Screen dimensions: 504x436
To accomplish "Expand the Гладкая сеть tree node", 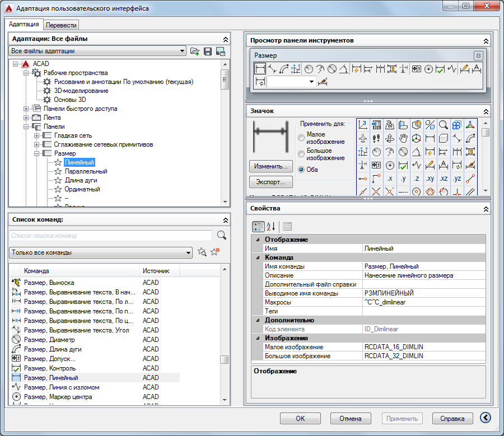I will (x=36, y=135).
